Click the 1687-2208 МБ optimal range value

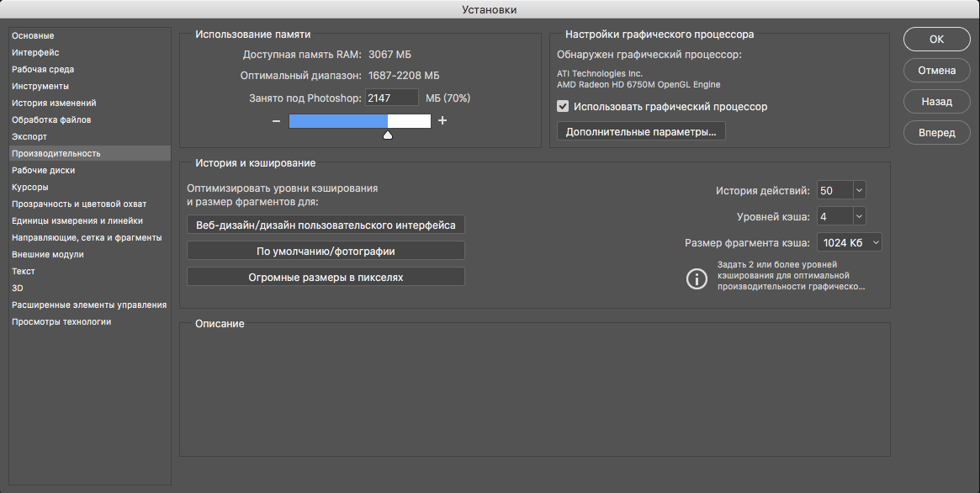click(x=404, y=76)
